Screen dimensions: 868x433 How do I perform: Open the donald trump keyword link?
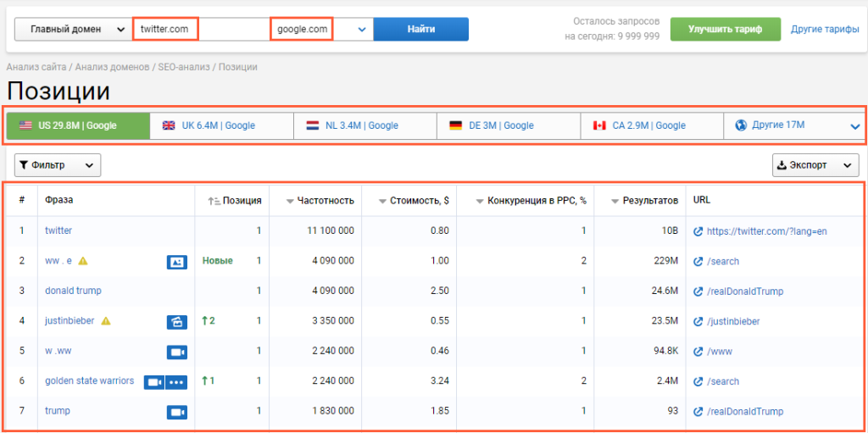(x=73, y=291)
